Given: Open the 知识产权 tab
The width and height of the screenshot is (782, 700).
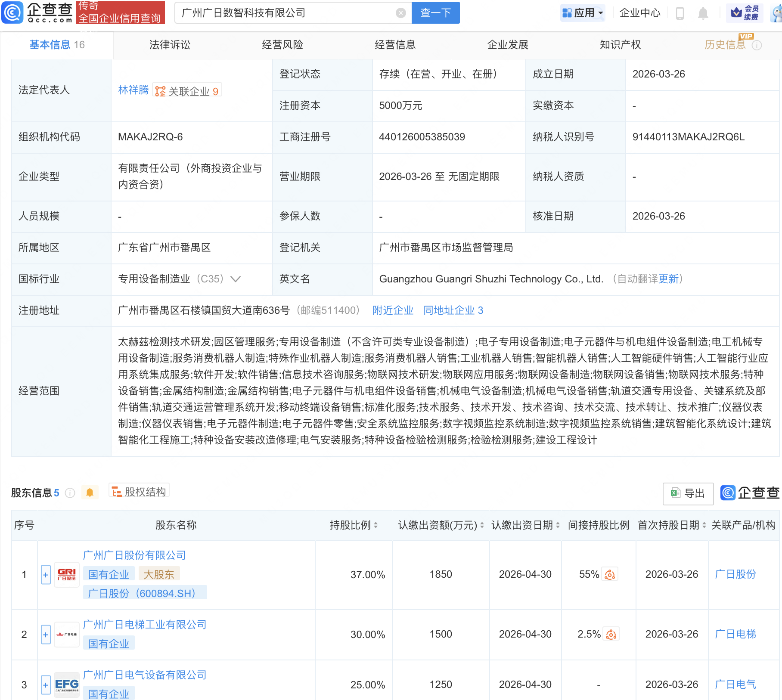Looking at the screenshot, I should pos(620,44).
